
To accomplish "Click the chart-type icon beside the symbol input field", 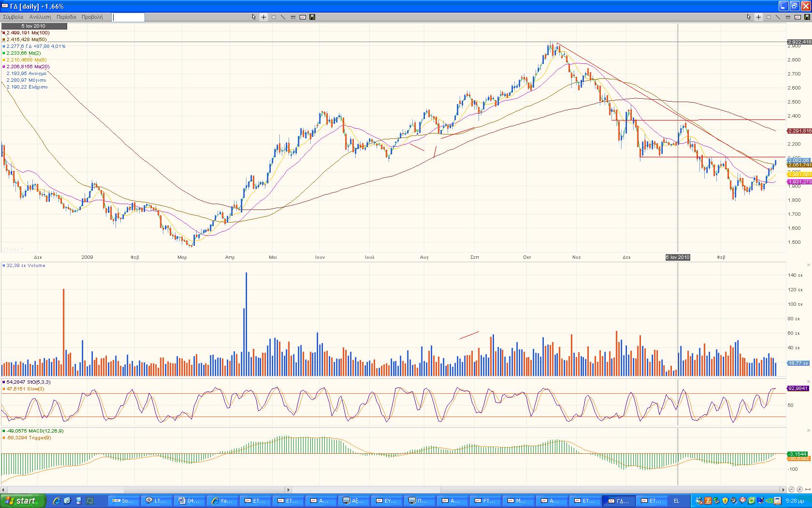I will tap(303, 17).
